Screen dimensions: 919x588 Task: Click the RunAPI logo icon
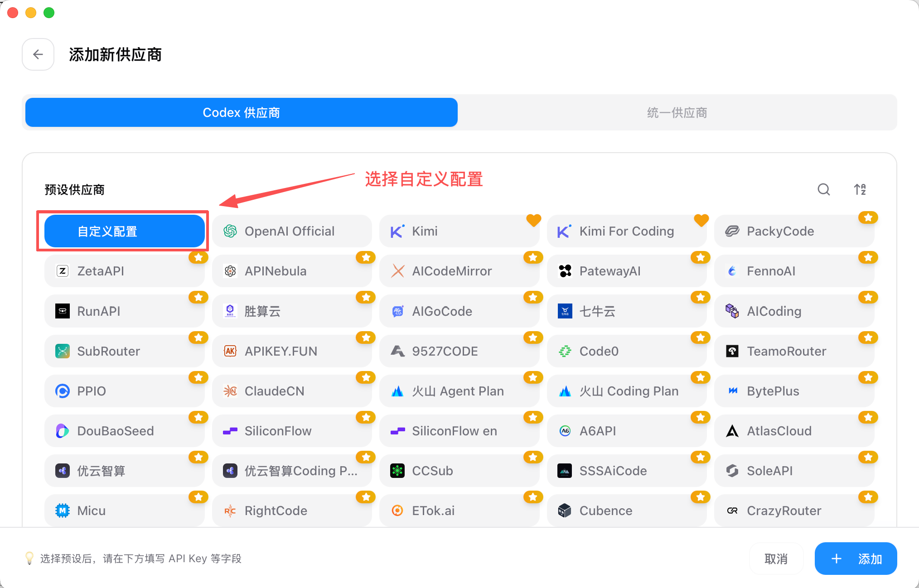pyautogui.click(x=63, y=311)
